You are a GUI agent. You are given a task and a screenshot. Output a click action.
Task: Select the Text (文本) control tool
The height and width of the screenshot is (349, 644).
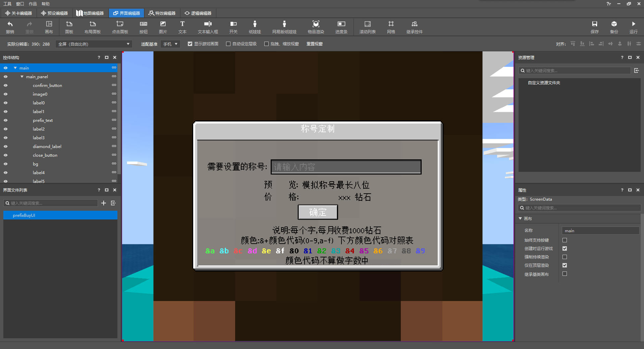pyautogui.click(x=182, y=27)
